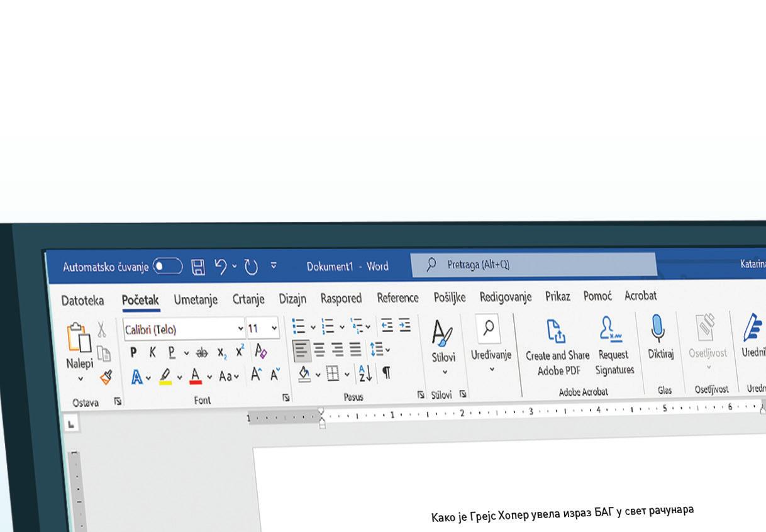Open the Aa change case dropdown
This screenshot has height=532, width=766.
click(229, 376)
